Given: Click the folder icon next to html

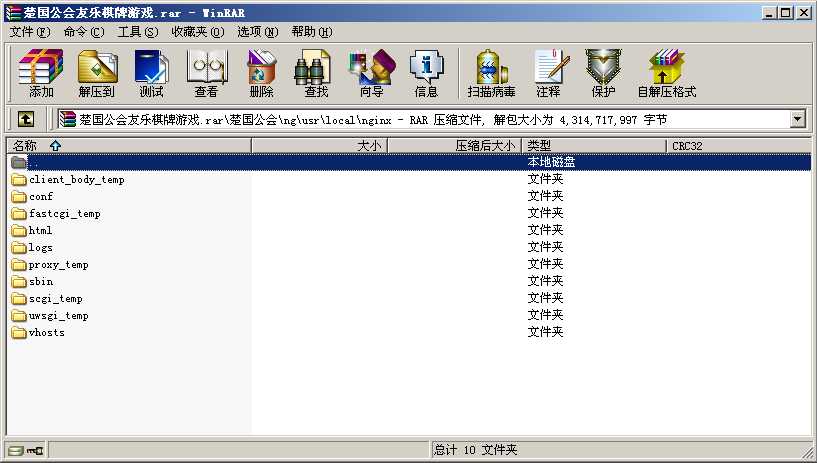Looking at the screenshot, I should click(x=19, y=231).
